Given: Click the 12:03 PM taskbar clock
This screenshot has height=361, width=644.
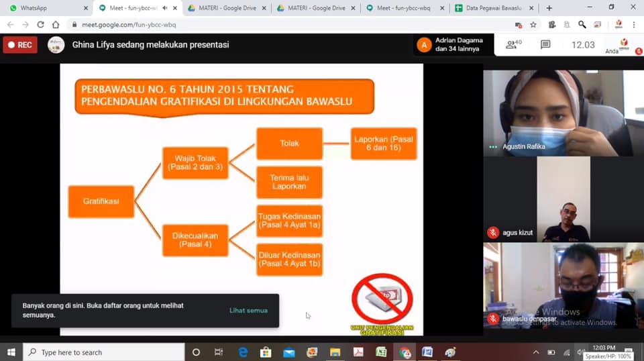Looking at the screenshot, I should pos(604,348).
